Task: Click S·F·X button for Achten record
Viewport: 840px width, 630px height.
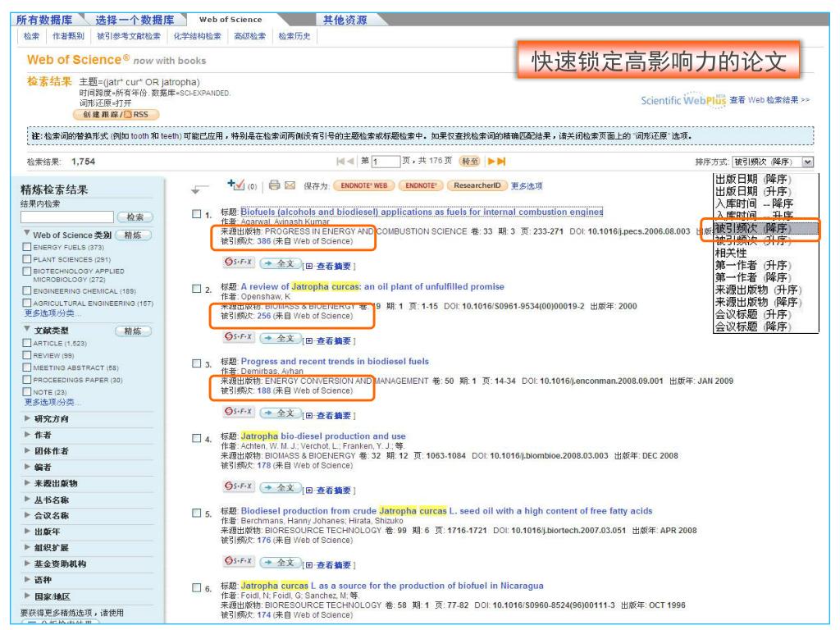Action: click(239, 486)
